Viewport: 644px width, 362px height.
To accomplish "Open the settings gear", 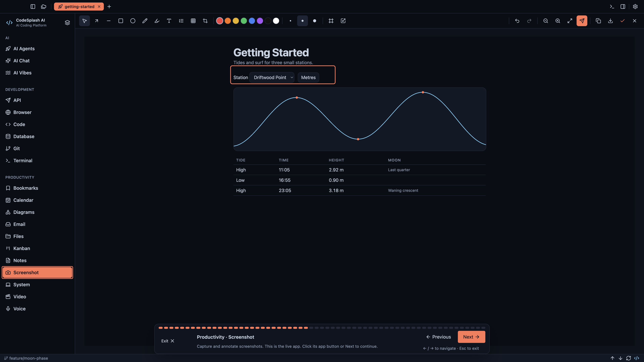I will point(635,7).
